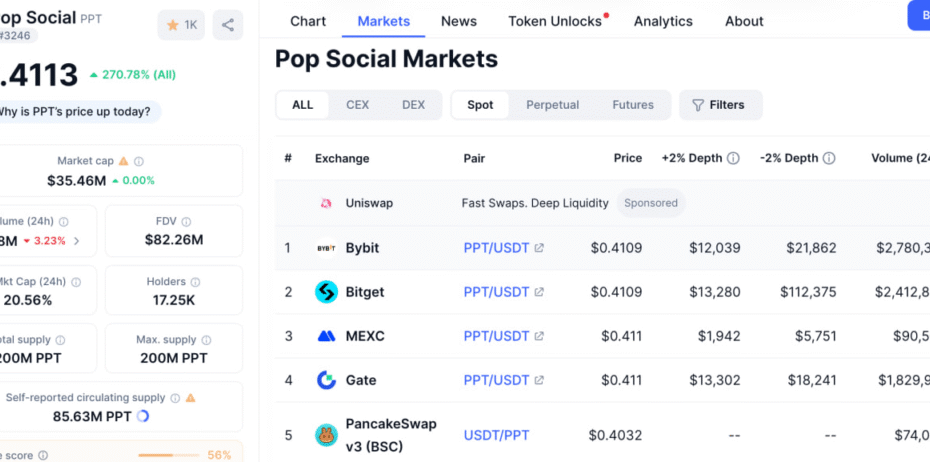Switch to the Chart tab
The width and height of the screenshot is (930, 462).
(308, 21)
